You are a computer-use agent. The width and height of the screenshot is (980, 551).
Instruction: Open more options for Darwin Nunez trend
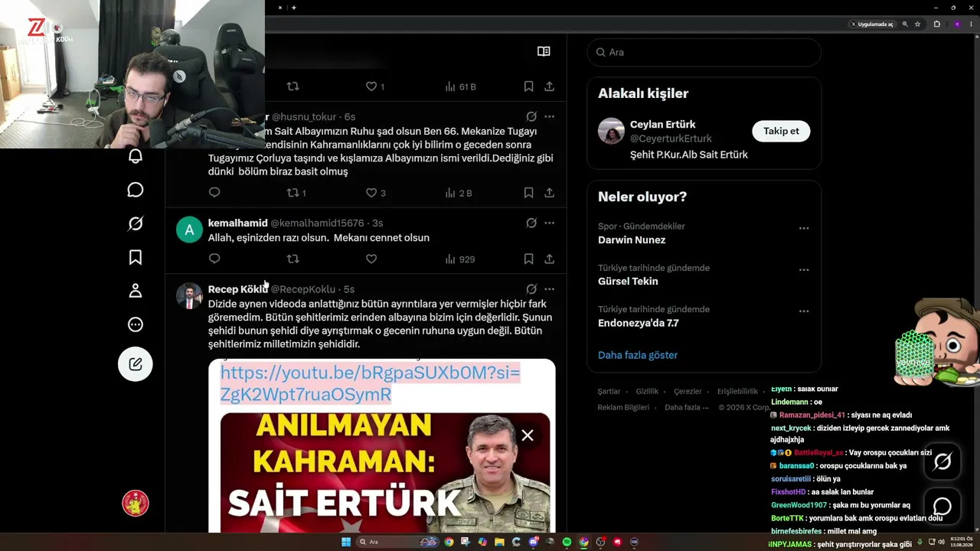804,228
